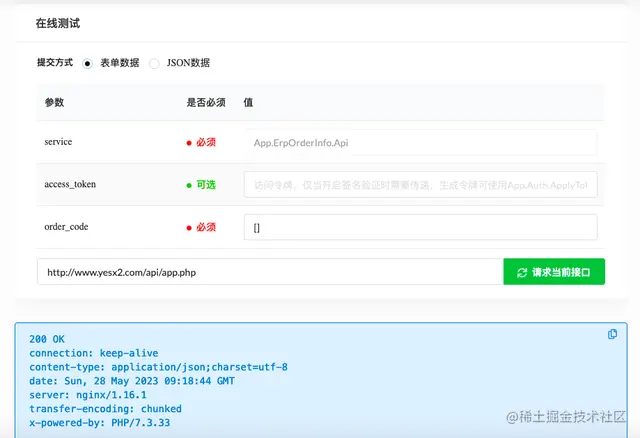The image size is (640, 438).
Task: Copy the response with the copy icon
Action: click(612, 334)
